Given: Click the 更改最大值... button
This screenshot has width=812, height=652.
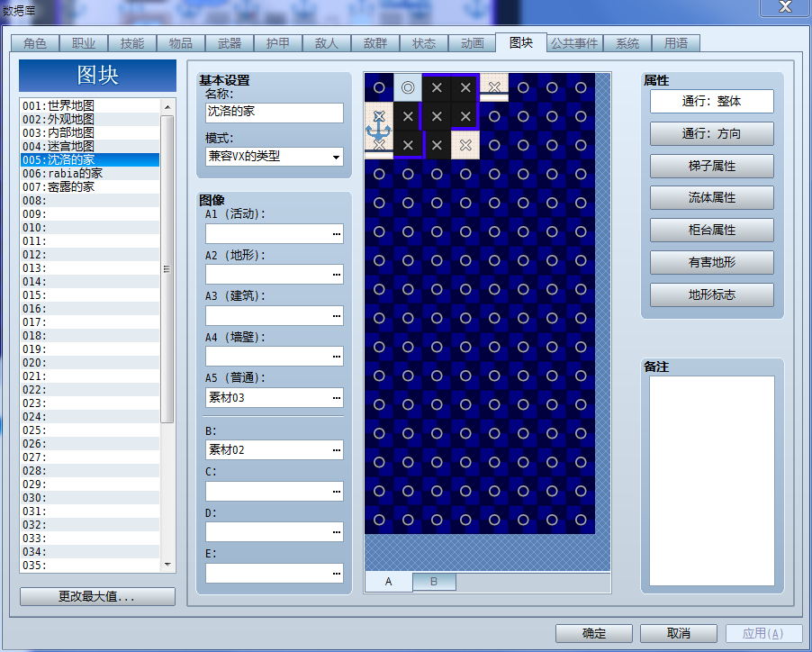Looking at the screenshot, I should [x=97, y=596].
